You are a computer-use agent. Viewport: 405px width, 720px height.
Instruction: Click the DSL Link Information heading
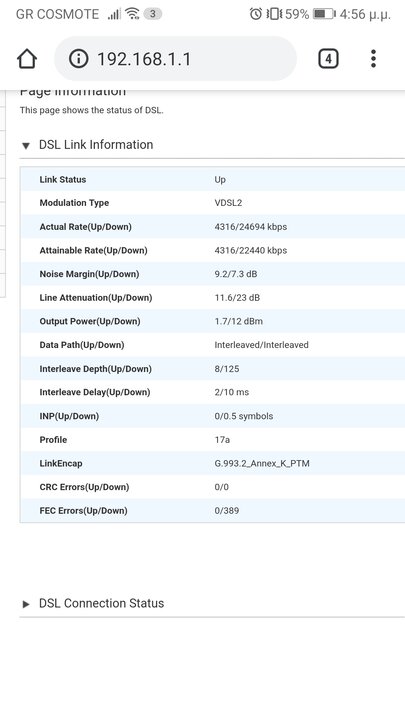tap(96, 145)
